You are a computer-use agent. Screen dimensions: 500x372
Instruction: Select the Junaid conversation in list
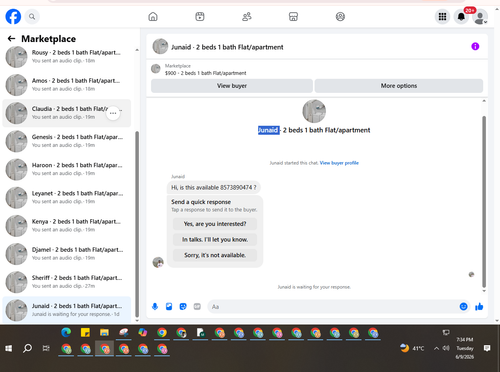[x=67, y=310]
